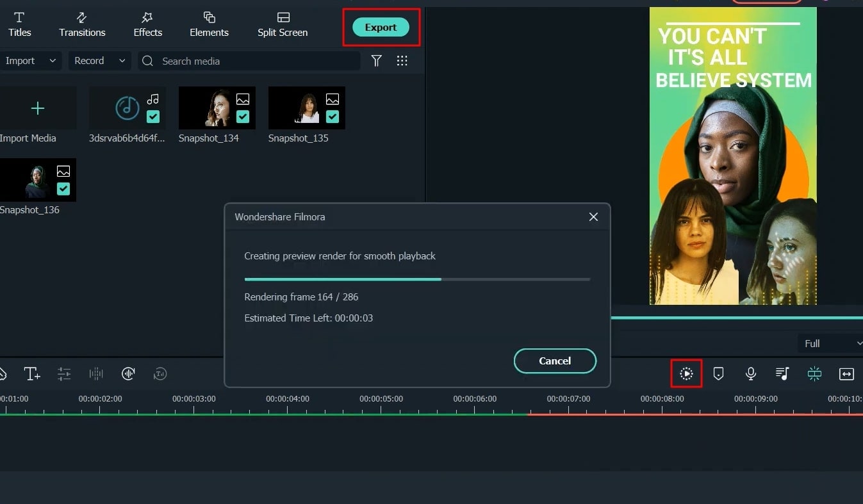Click the 00:00:06:00 ruler mark
The height and width of the screenshot is (504, 863).
[x=475, y=398]
